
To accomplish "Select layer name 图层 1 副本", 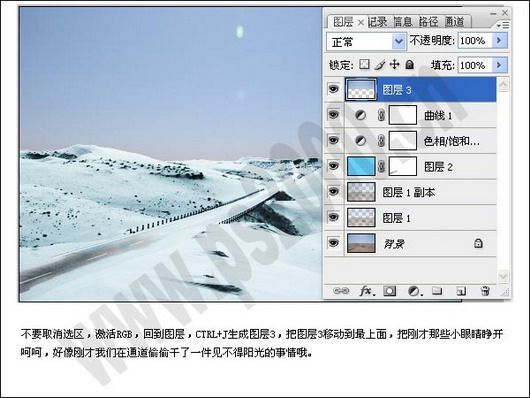I will [409, 192].
